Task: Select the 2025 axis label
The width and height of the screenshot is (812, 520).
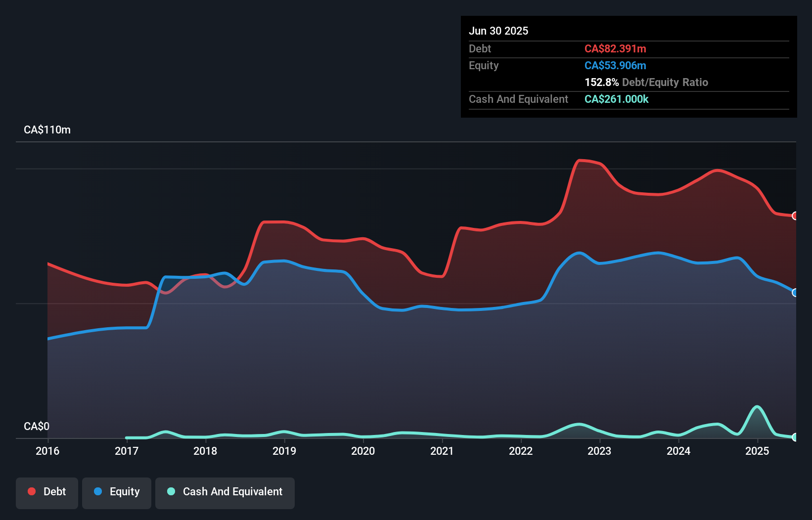Action: point(757,451)
